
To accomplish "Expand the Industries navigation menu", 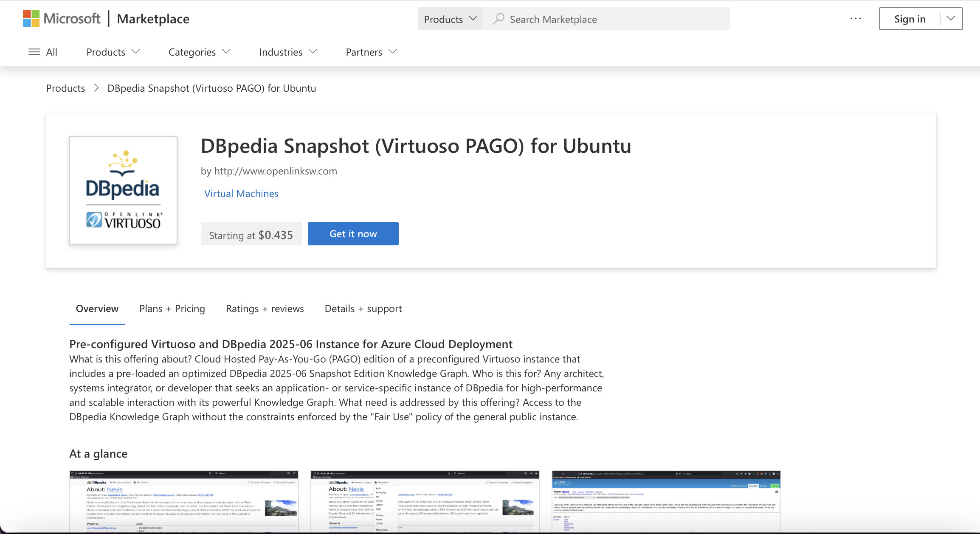I will (288, 52).
